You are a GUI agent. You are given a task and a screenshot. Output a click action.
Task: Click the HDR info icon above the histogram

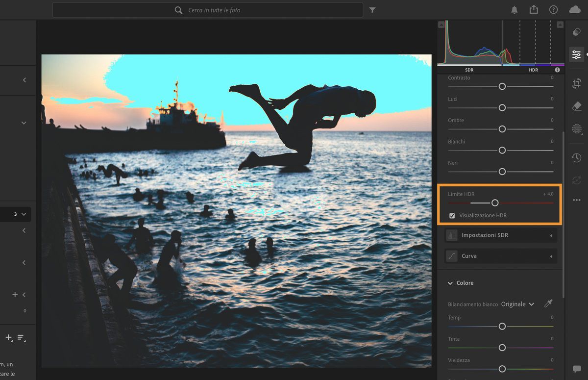tap(557, 70)
